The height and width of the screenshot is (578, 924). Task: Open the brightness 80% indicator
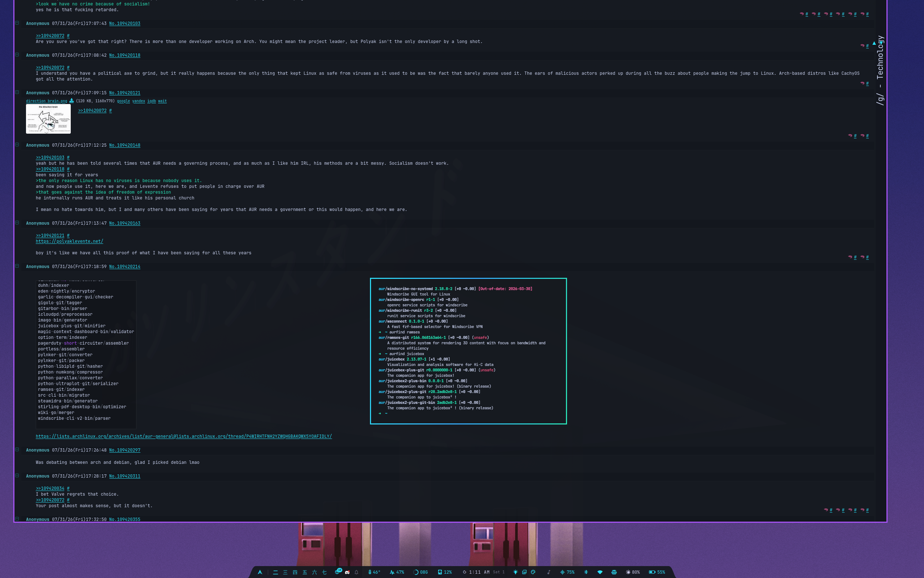633,572
